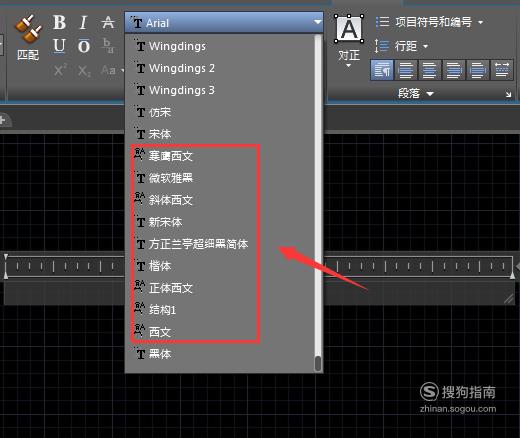Select the 微软雅黑 font

point(220,178)
